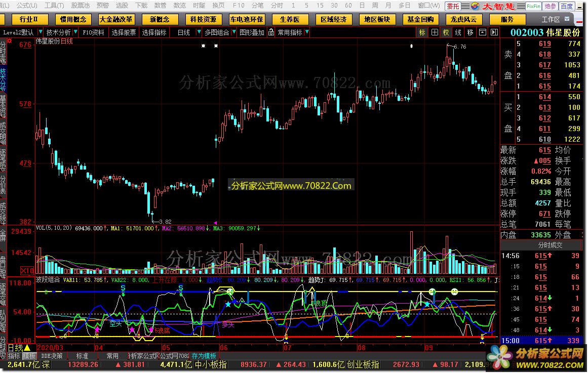Open the 预警 menu item
The height and width of the screenshot is (373, 588).
pyautogui.click(x=103, y=6)
